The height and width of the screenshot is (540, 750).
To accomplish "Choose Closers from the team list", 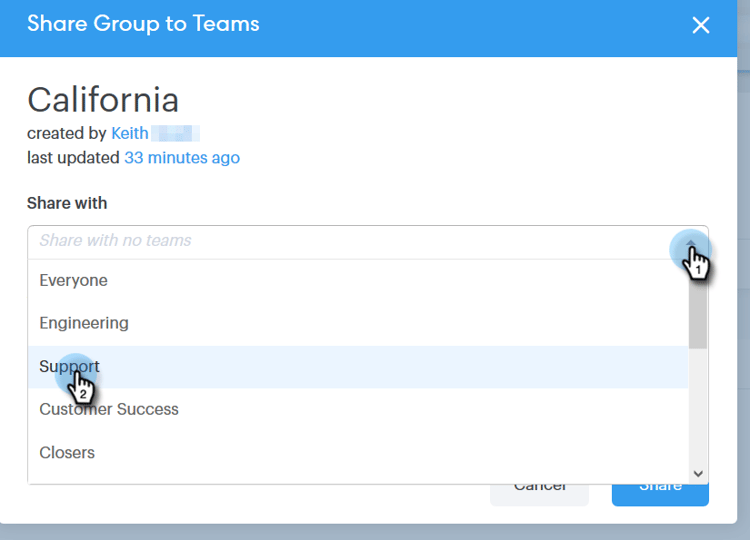I will click(x=67, y=452).
